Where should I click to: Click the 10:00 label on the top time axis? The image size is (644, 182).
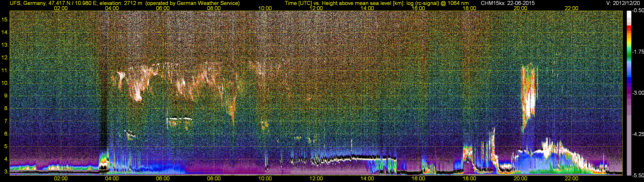(x=265, y=8)
